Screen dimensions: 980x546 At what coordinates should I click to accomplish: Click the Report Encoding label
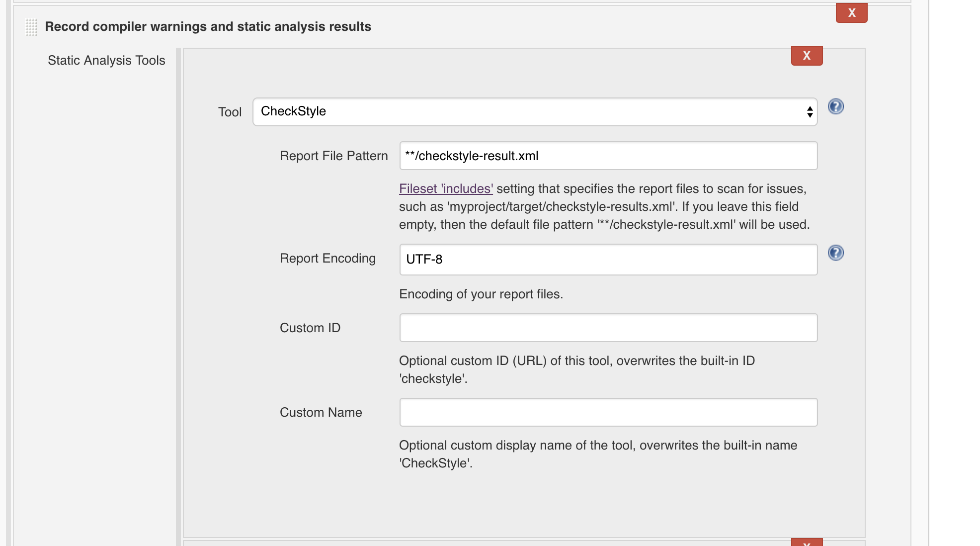tap(327, 259)
